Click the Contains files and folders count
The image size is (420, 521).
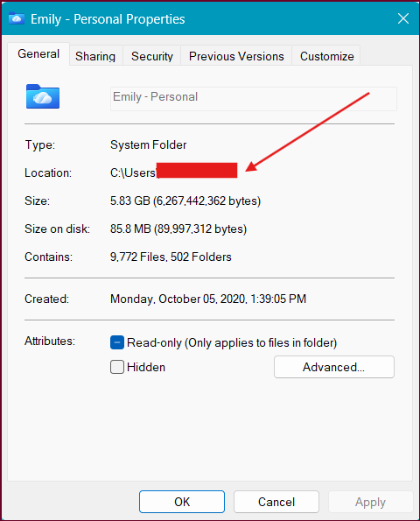point(171,257)
